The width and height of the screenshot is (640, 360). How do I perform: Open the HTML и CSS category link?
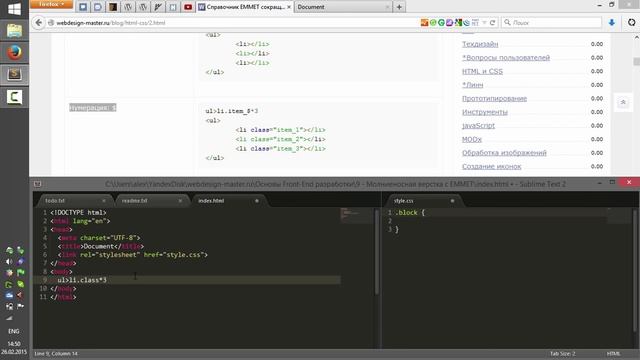coord(482,71)
